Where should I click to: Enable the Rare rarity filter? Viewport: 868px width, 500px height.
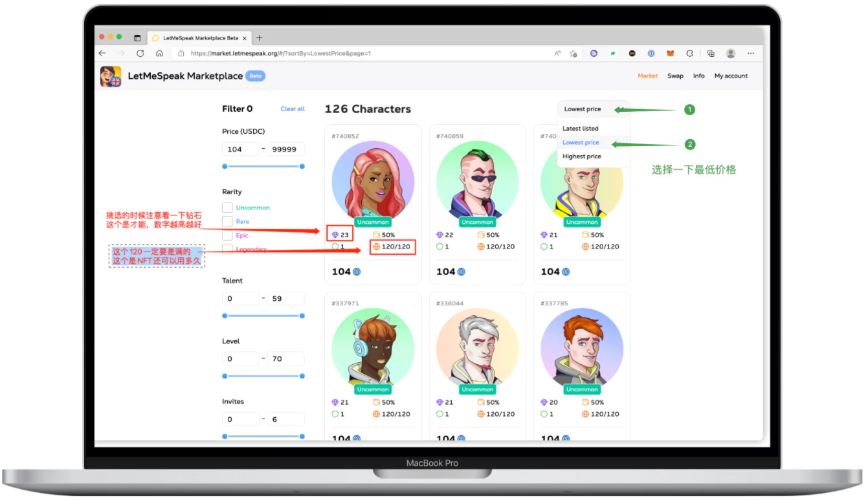tap(227, 222)
